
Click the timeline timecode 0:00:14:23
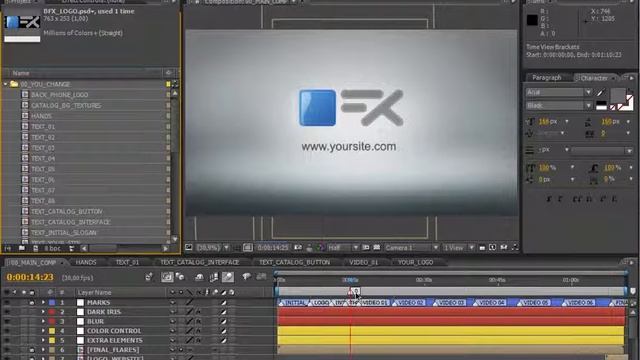click(30, 278)
